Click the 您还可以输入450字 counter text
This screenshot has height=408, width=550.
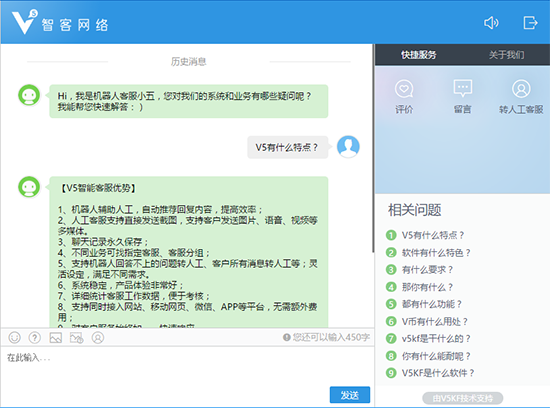point(331,337)
